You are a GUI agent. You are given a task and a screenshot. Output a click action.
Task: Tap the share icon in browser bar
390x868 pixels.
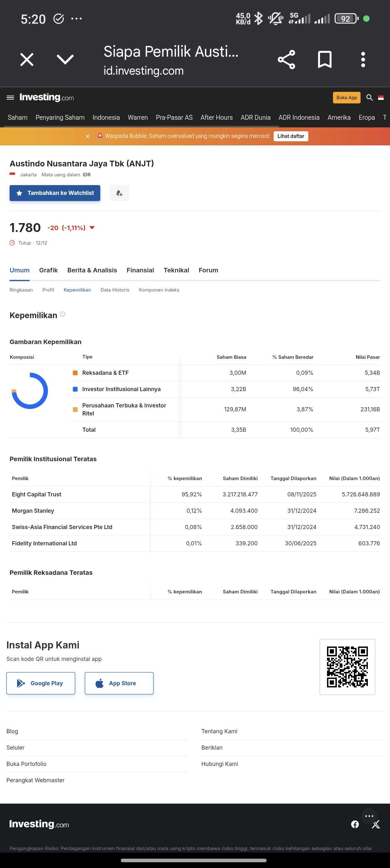[x=286, y=60]
